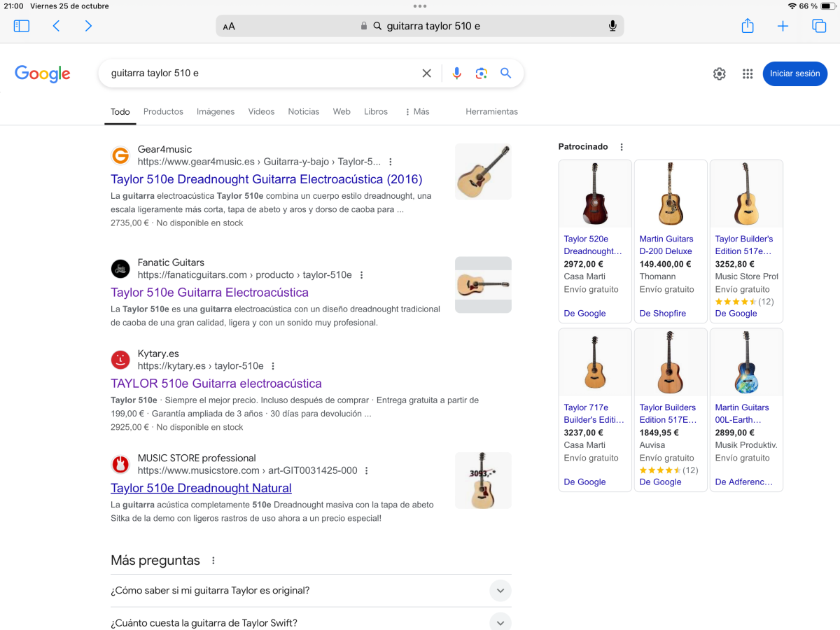
Task: Open the 'Más' search filters dropdown
Action: (x=417, y=111)
